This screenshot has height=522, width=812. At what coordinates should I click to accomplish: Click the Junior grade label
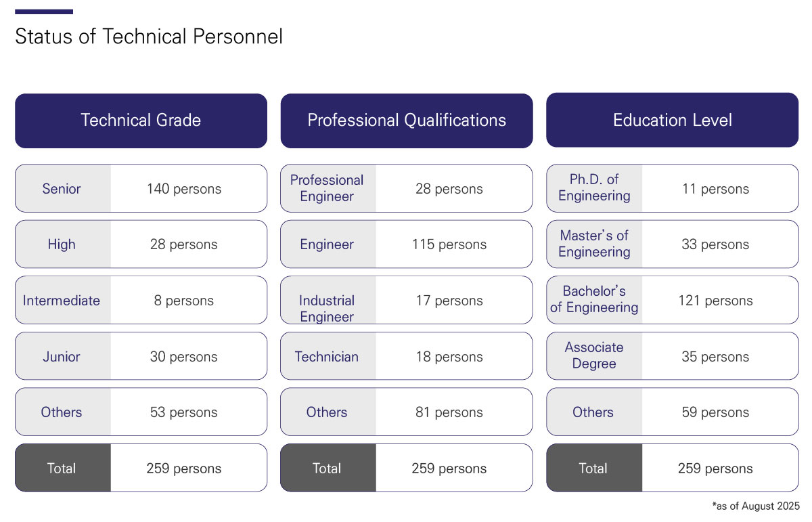62,357
